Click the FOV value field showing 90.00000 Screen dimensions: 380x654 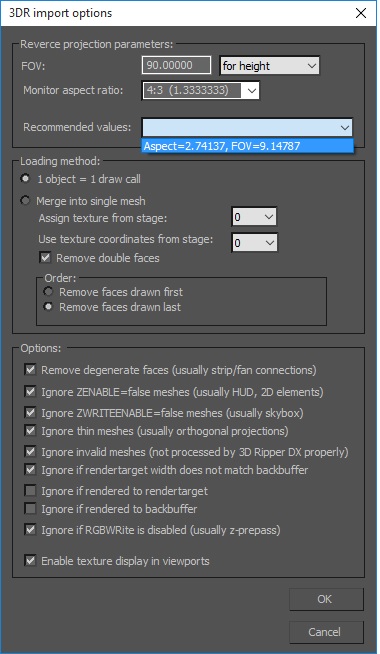coord(176,65)
